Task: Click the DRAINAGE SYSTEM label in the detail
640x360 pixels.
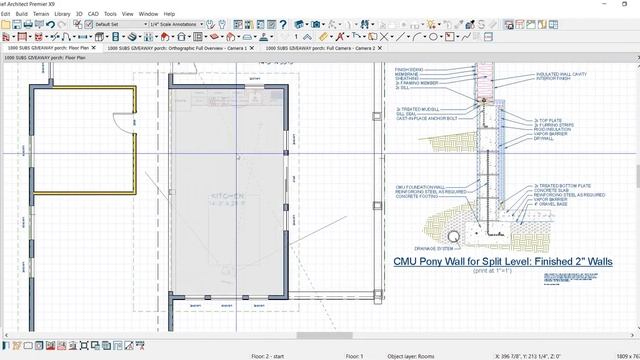Action: [434, 249]
